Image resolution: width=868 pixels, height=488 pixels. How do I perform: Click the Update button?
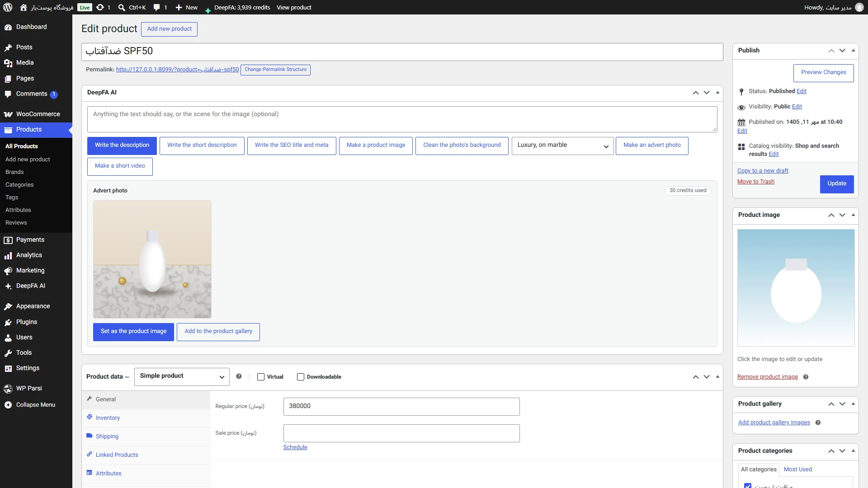[x=837, y=184]
